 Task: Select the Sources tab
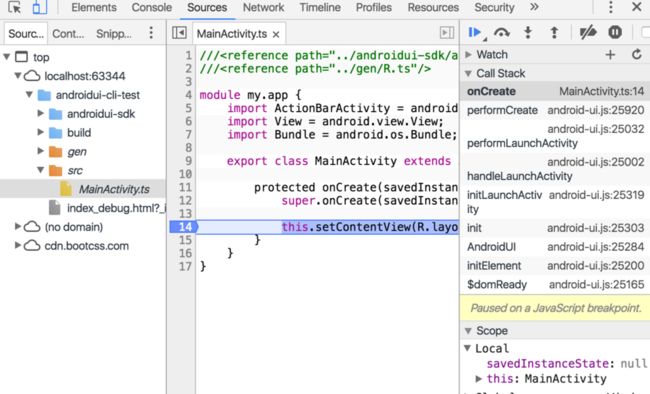click(x=207, y=7)
